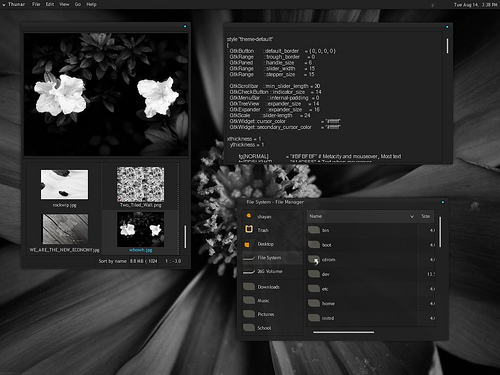Click the file list horizontal scrollbar
Image resolution: width=500 pixels, height=375 pixels.
point(344,332)
